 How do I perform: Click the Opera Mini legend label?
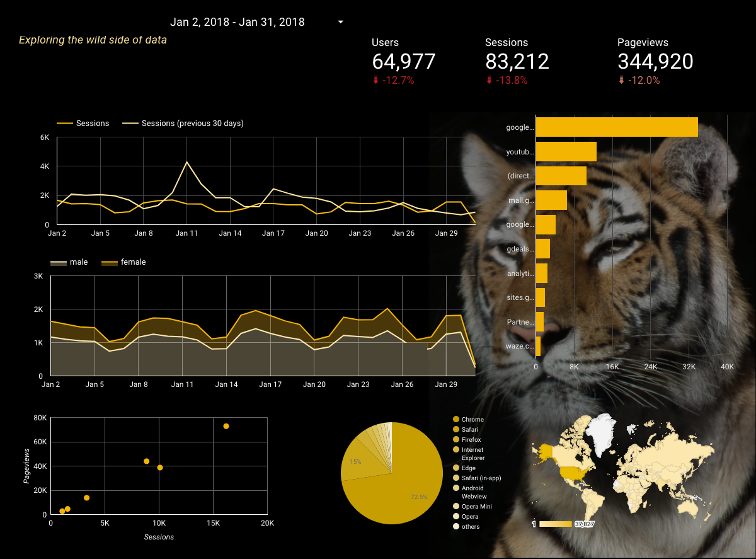(477, 507)
